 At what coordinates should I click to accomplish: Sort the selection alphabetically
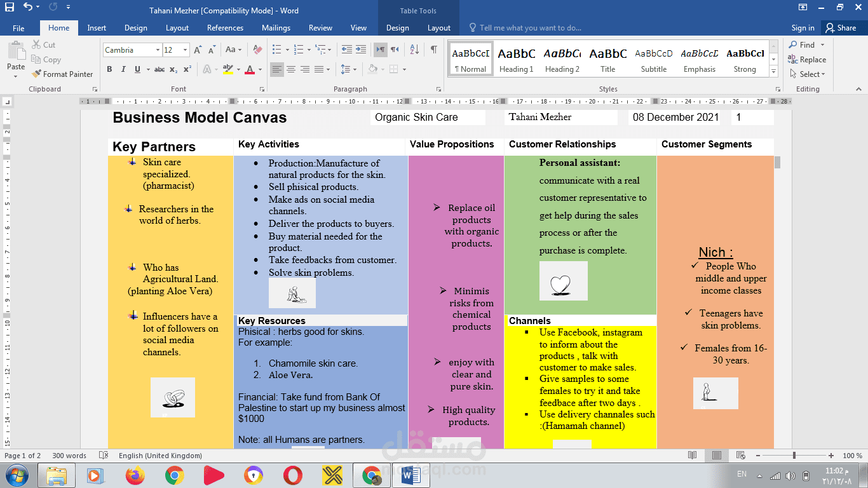point(414,50)
